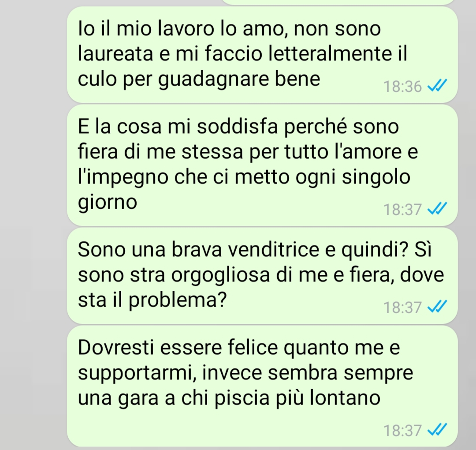Tap the text 'fiera di me stessa'

click(x=160, y=151)
